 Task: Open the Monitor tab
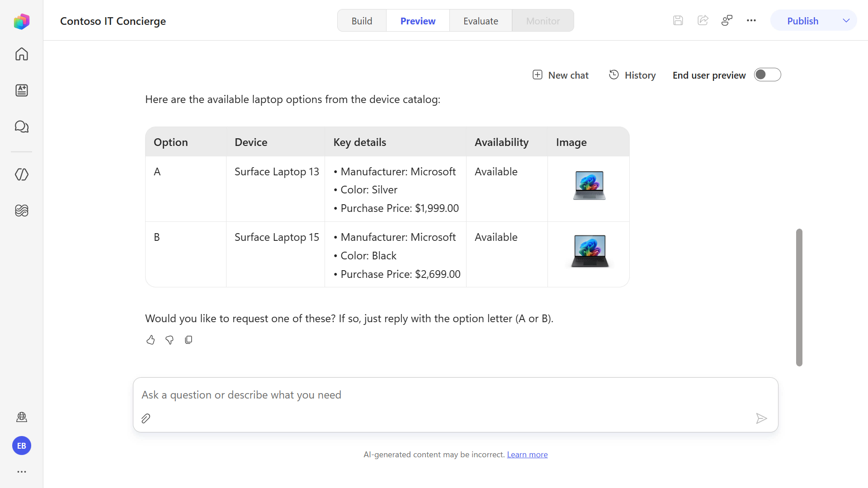(543, 21)
